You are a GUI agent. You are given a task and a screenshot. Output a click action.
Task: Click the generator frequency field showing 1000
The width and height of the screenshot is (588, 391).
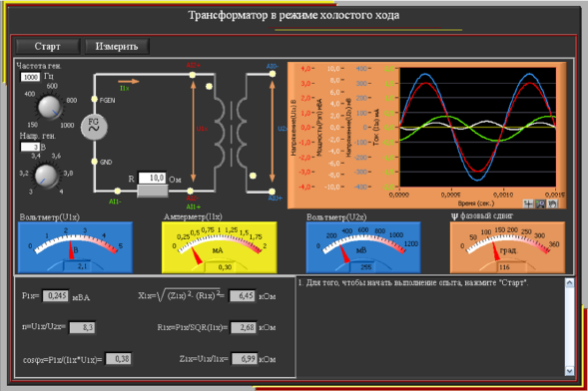pyautogui.click(x=30, y=77)
